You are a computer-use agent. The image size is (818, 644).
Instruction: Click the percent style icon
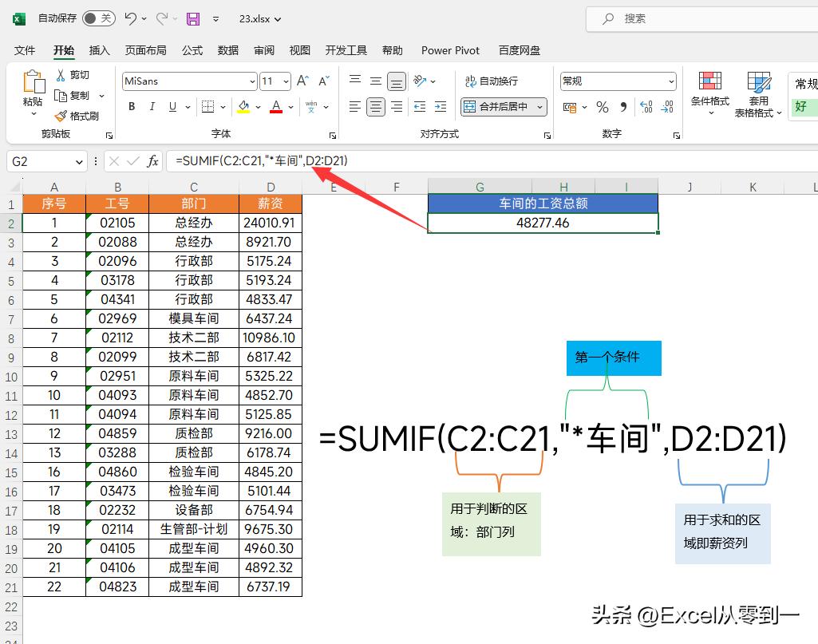coord(603,107)
